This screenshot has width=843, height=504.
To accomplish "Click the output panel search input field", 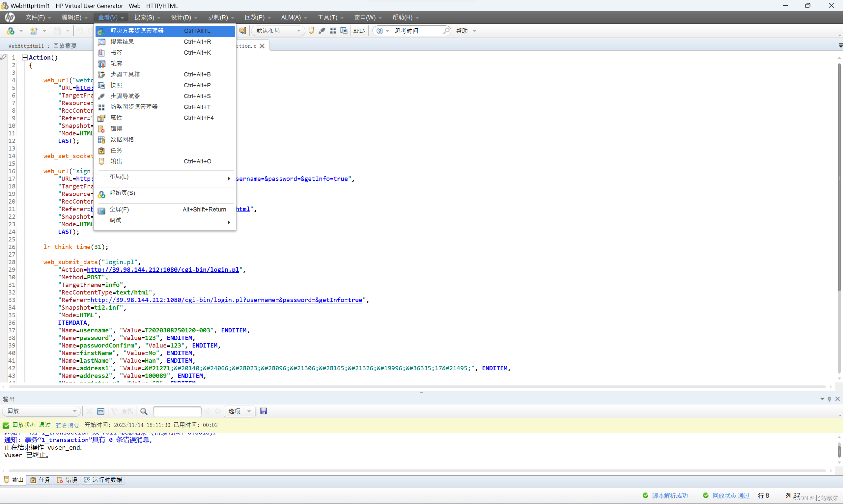I will 177,411.
